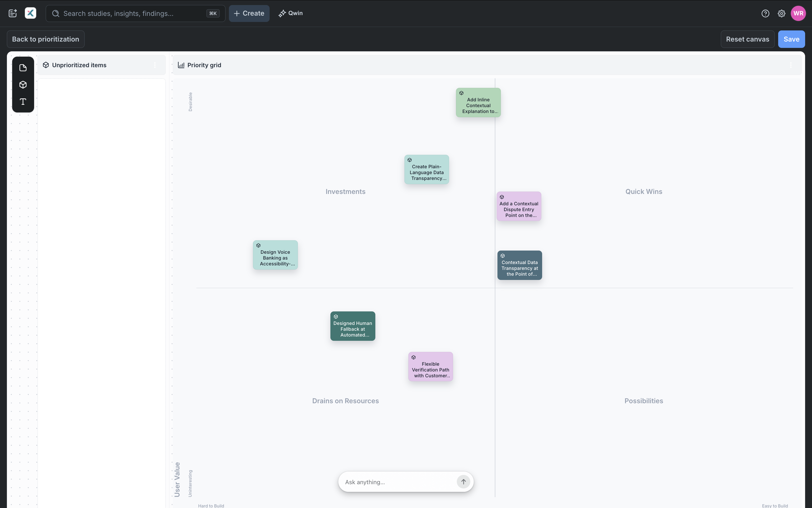Click the Unprioritized items cube icon
The width and height of the screenshot is (812, 508).
point(46,65)
